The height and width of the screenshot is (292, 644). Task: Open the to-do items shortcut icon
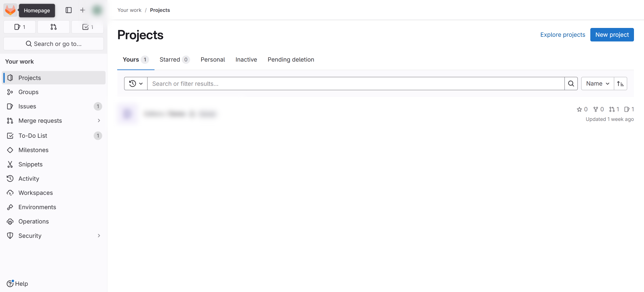click(x=88, y=27)
